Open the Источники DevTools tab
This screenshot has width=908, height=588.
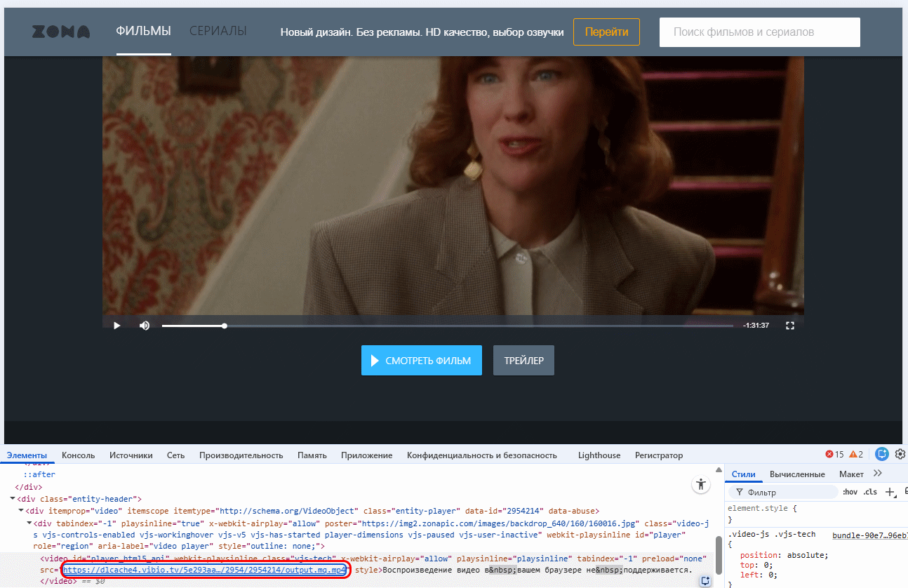131,455
